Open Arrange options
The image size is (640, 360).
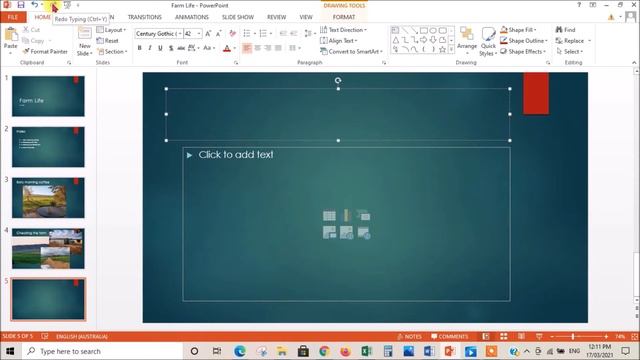coord(467,40)
